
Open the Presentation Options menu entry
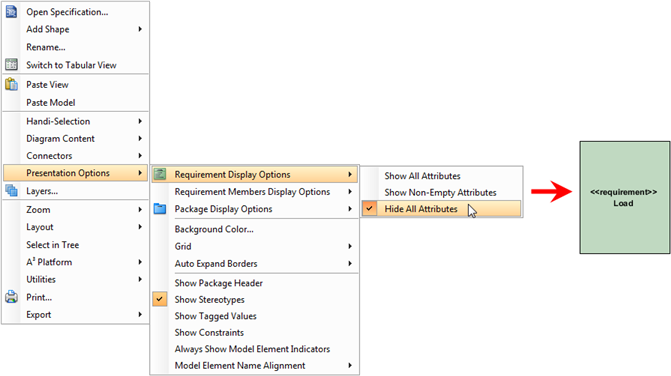click(76, 173)
